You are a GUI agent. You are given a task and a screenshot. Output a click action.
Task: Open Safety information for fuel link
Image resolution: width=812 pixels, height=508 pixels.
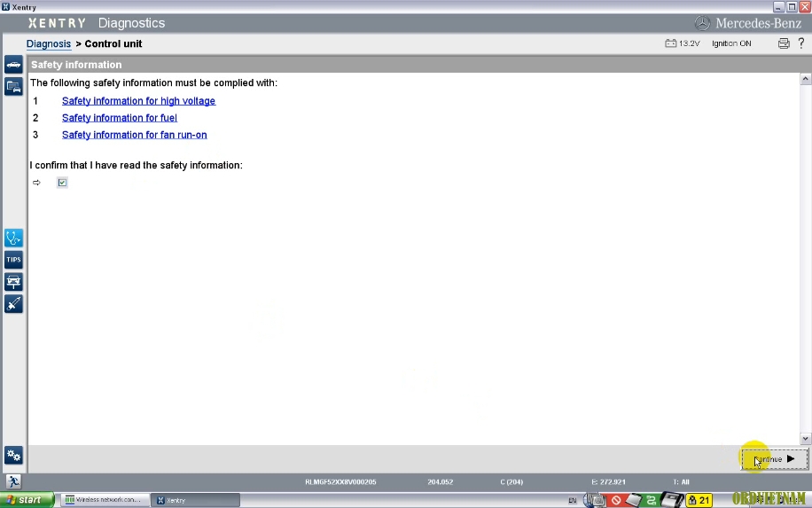pyautogui.click(x=119, y=118)
